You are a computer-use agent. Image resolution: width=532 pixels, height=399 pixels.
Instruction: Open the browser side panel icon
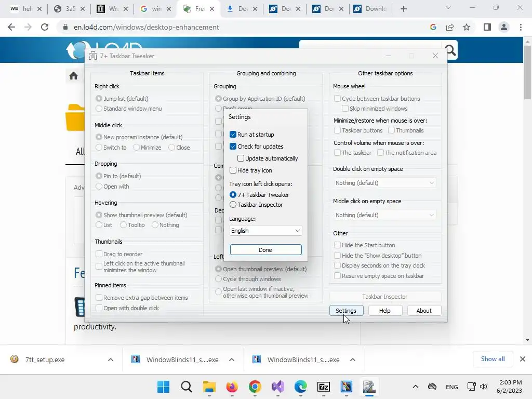[487, 27]
